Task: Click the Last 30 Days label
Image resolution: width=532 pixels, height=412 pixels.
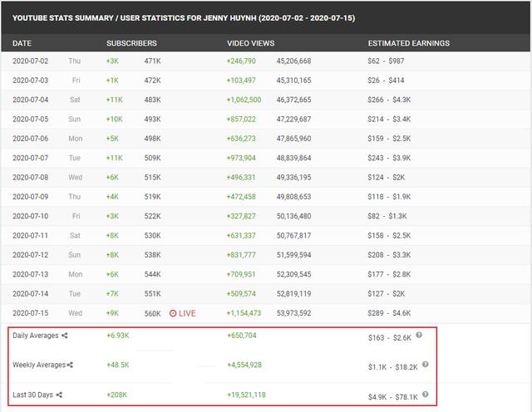Action: (x=33, y=395)
